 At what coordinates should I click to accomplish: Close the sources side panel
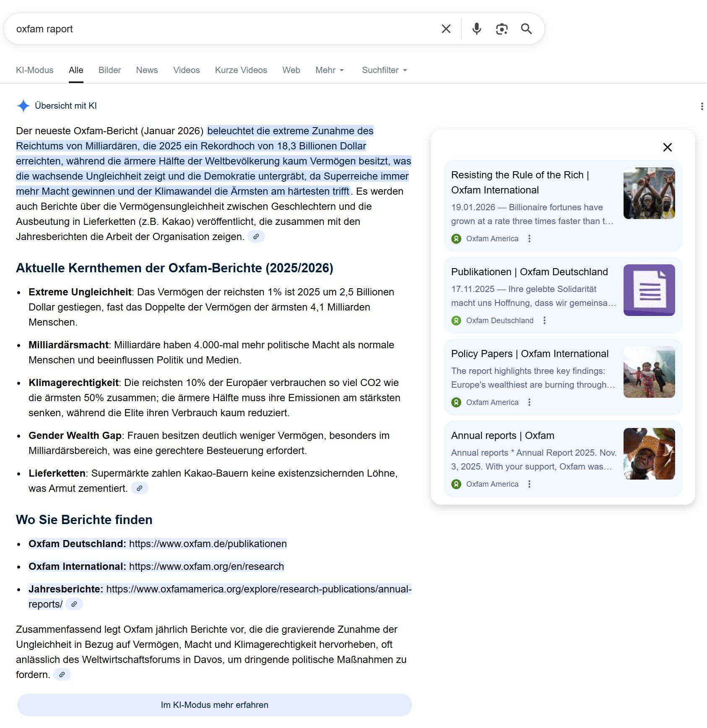coord(667,147)
